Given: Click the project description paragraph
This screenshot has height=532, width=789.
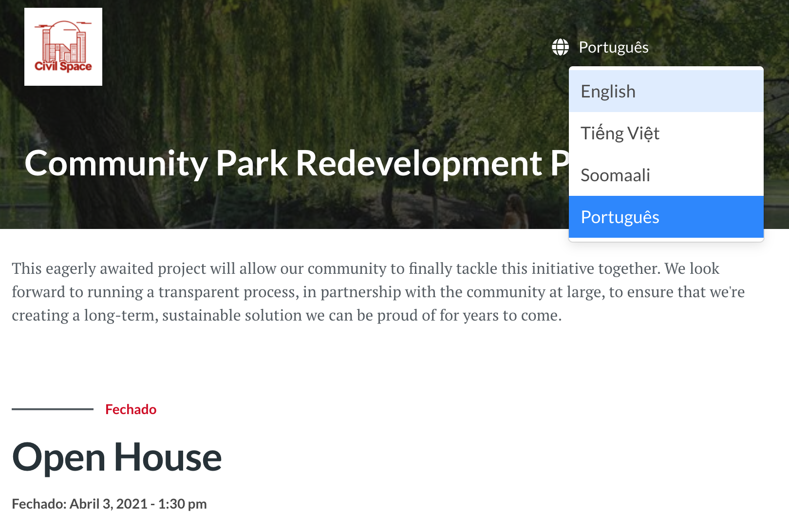Looking at the screenshot, I should click(x=378, y=292).
